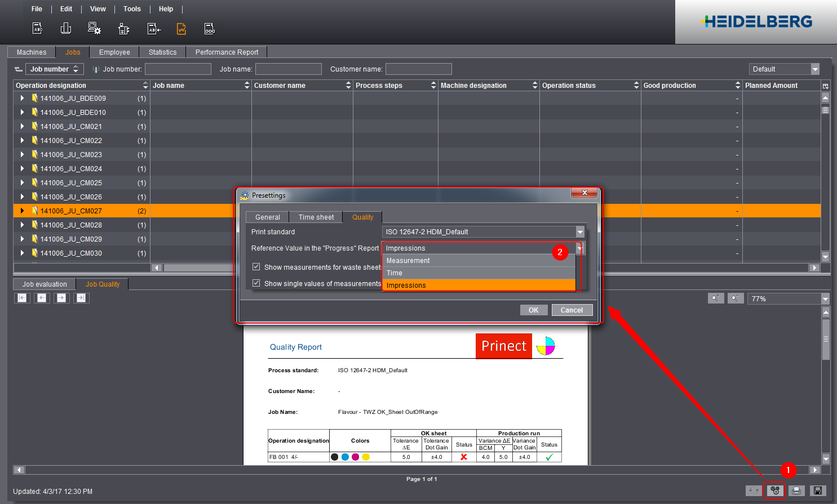
Task: Go to the first report page
Action: click(x=22, y=298)
